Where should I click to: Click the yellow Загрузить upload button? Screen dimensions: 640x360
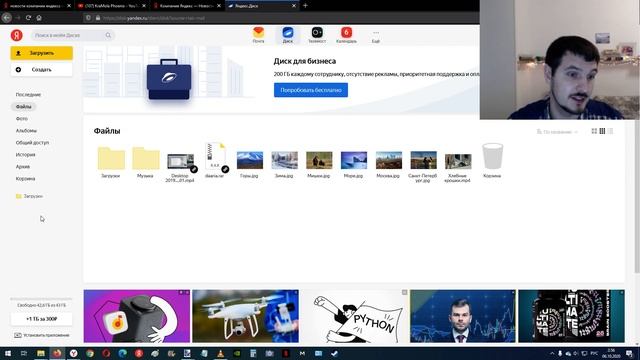[41, 53]
